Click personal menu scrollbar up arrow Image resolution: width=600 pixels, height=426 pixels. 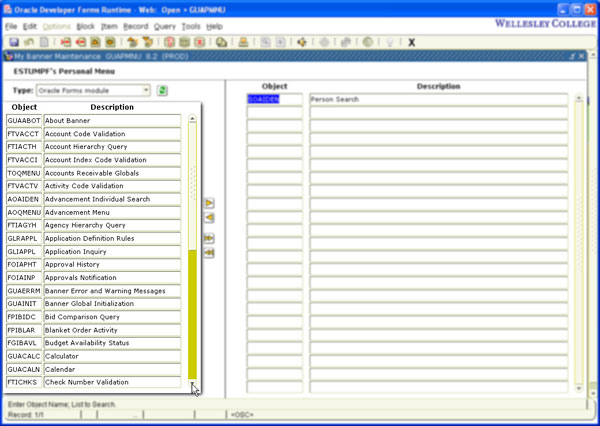click(579, 98)
